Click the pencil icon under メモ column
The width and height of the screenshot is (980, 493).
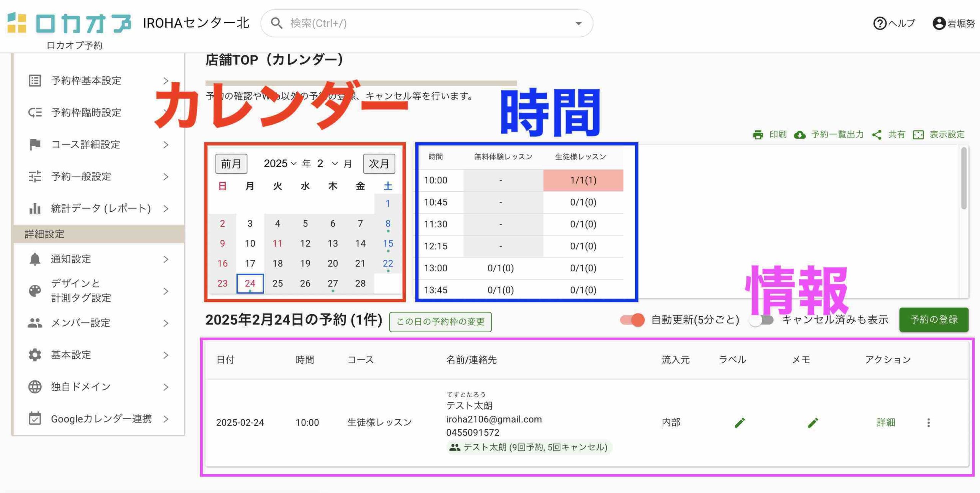(813, 423)
